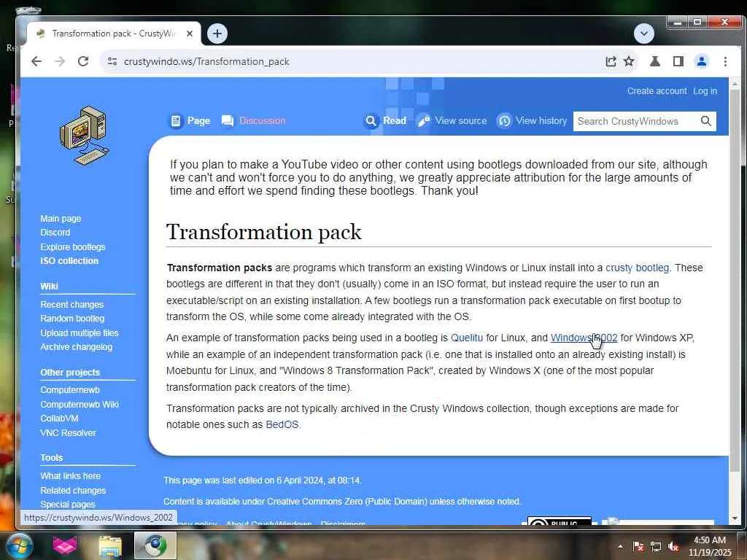Click the muted volume tray icon
747x560 pixels.
coord(673,546)
